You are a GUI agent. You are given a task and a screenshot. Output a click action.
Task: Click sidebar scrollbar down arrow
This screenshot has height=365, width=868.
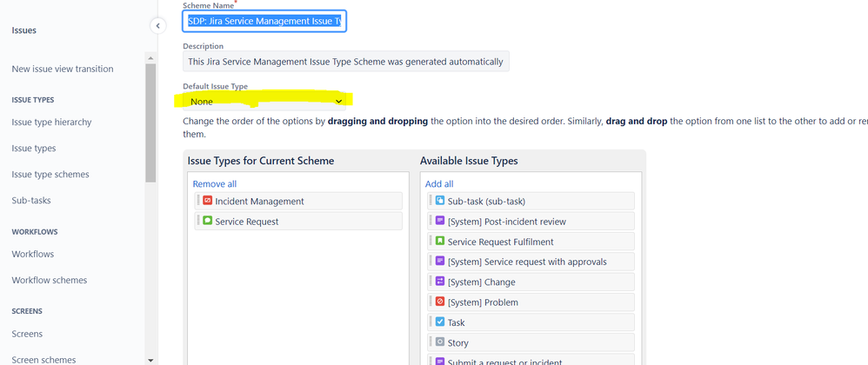pyautogui.click(x=150, y=360)
